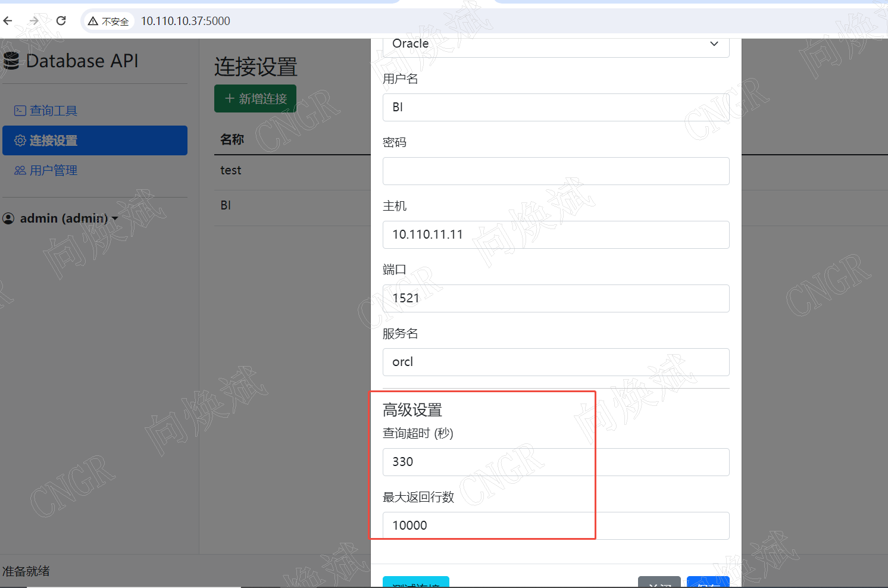Click the browser page refresh icon
888x588 pixels.
click(61, 20)
